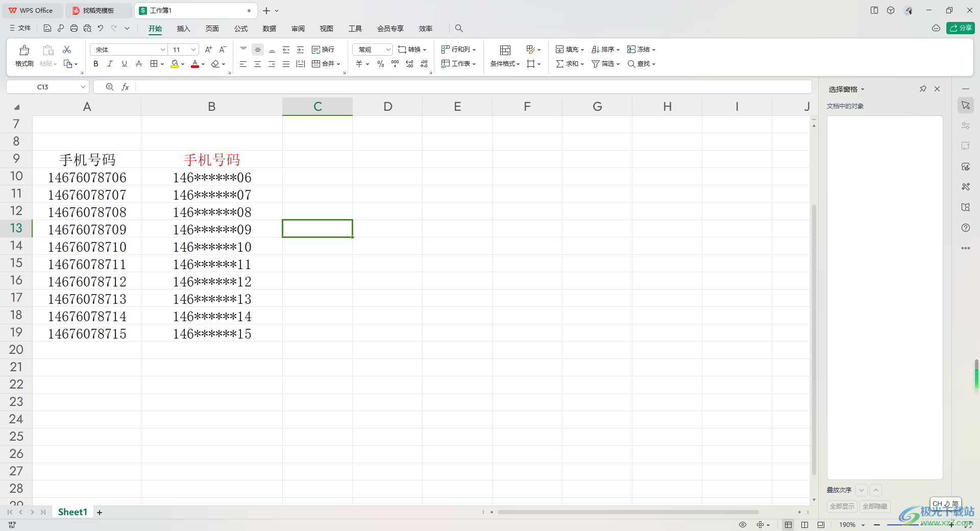Click increase font size icon

208,50
